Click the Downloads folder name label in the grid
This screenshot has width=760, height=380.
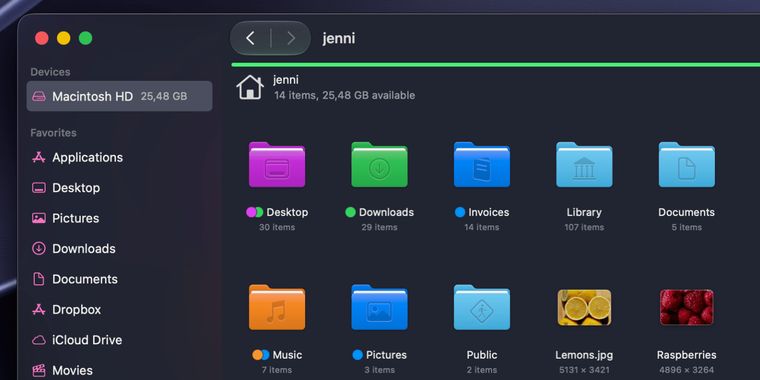(386, 212)
